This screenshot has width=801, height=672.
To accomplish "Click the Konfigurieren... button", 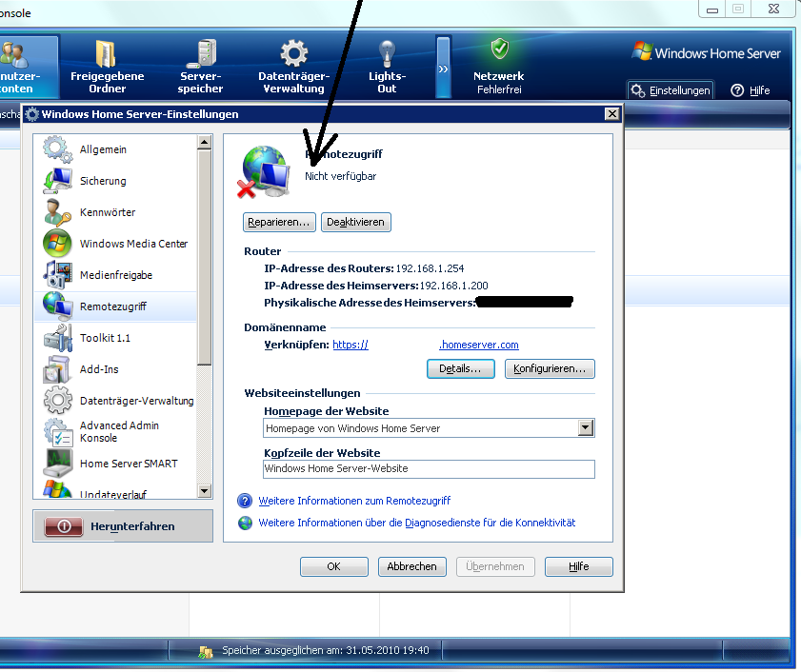I will pos(550,368).
